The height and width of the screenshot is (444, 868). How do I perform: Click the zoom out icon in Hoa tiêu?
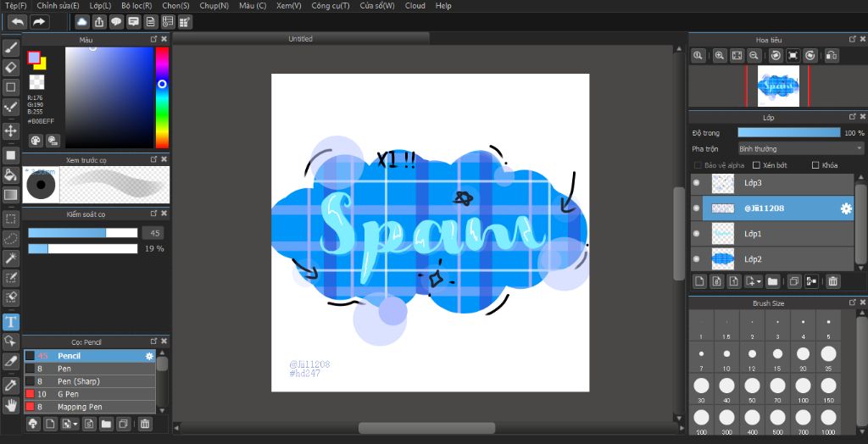[754, 55]
